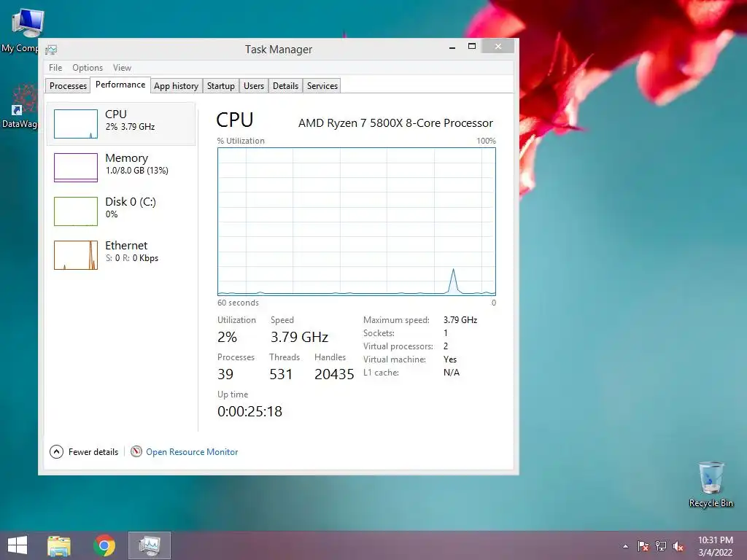
Task: Click the CPU utilization graph
Action: [x=356, y=222]
